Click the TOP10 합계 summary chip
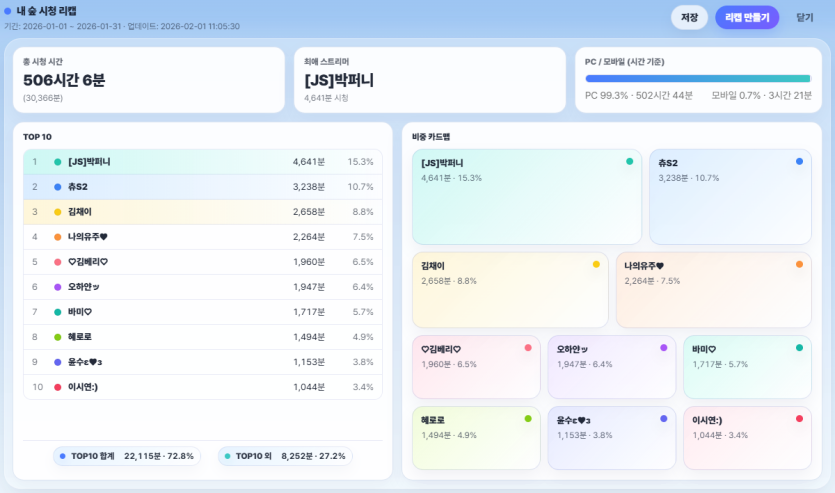 (126, 456)
